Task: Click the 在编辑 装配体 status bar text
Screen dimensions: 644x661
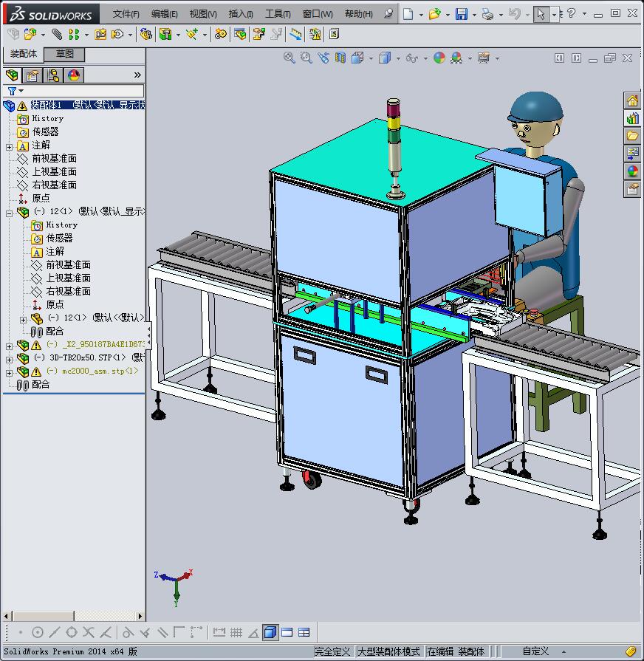Action: click(456, 651)
